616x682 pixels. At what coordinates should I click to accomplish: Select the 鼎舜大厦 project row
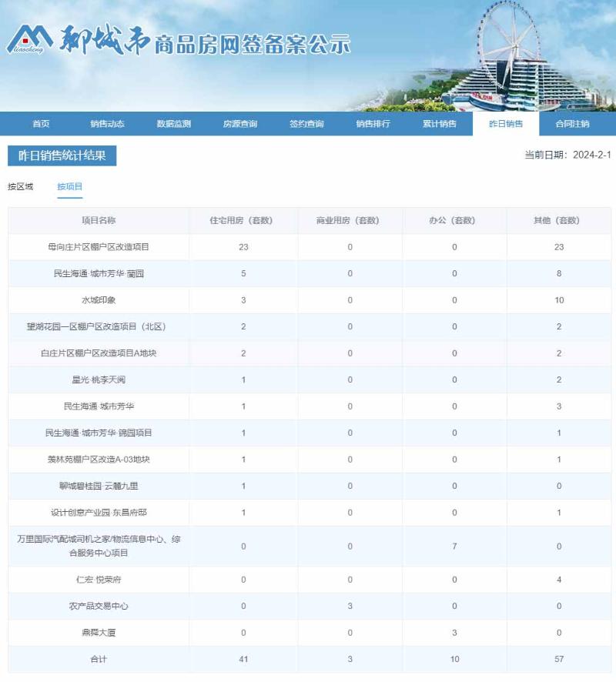99,633
